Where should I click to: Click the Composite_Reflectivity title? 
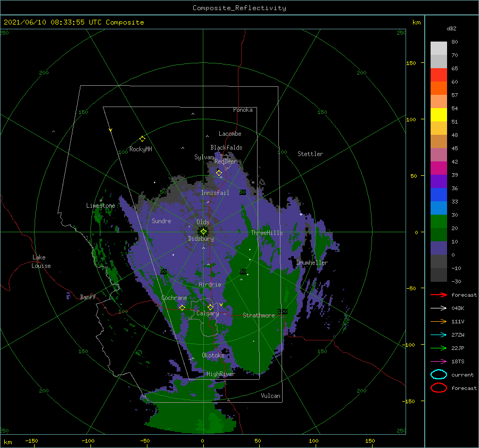[x=240, y=8]
